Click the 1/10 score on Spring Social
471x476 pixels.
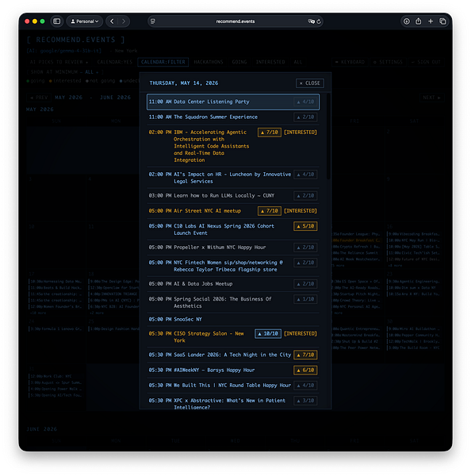(305, 299)
